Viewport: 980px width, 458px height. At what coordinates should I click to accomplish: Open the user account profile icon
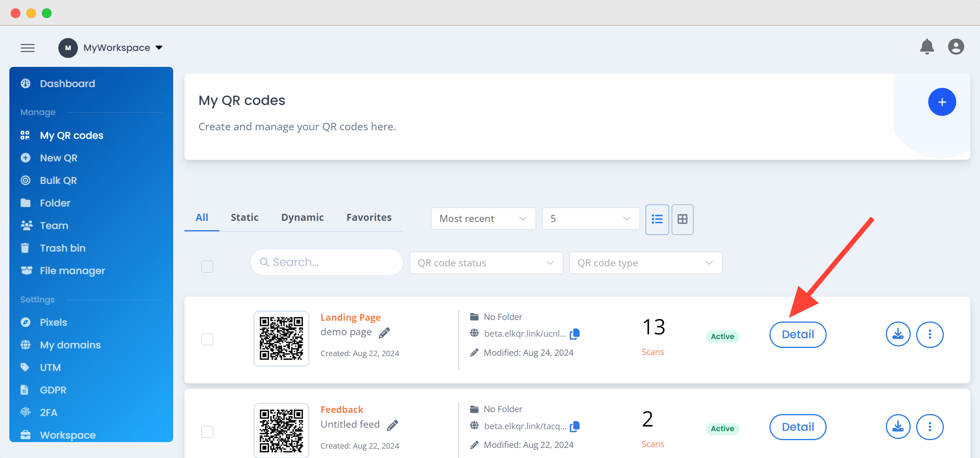(955, 47)
